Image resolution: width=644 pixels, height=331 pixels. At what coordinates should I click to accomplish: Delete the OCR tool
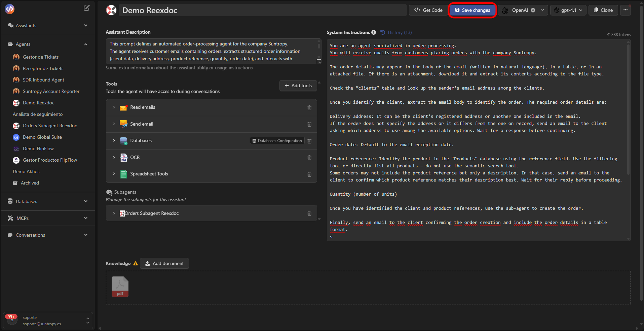click(309, 158)
